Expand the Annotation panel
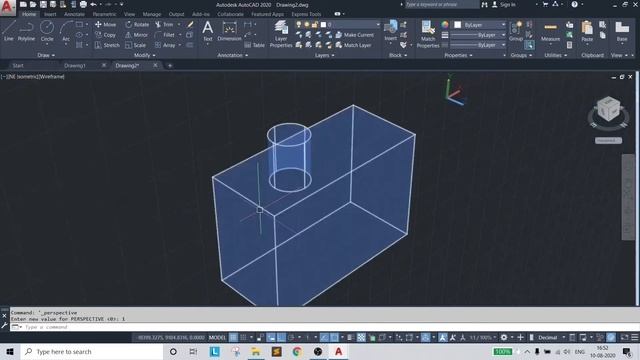The image size is (640, 360). coord(232,55)
